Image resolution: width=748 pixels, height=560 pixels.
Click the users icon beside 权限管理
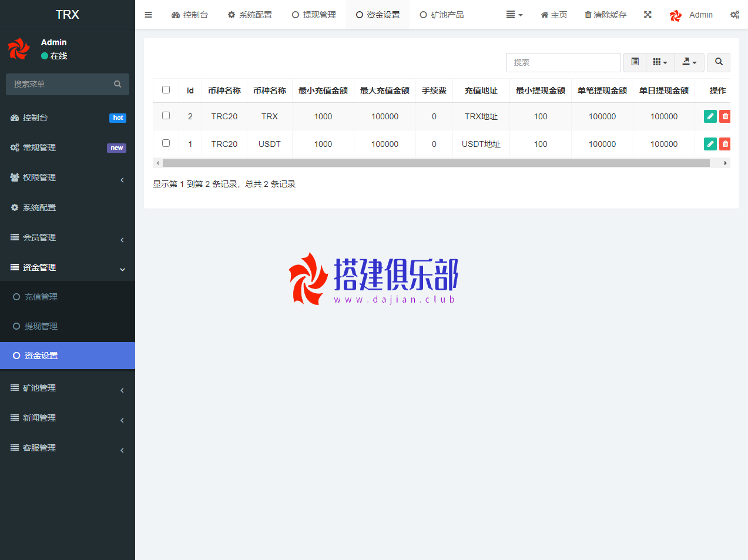point(15,177)
